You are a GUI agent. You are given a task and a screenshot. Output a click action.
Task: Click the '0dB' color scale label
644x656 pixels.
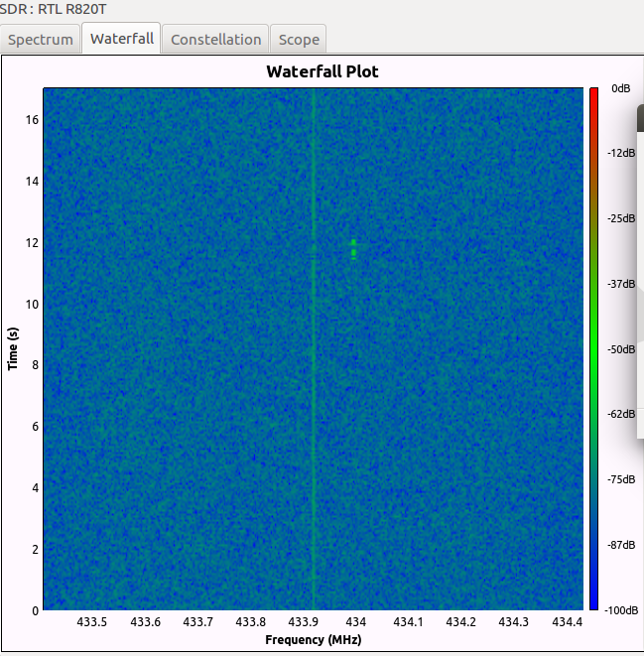click(x=620, y=88)
